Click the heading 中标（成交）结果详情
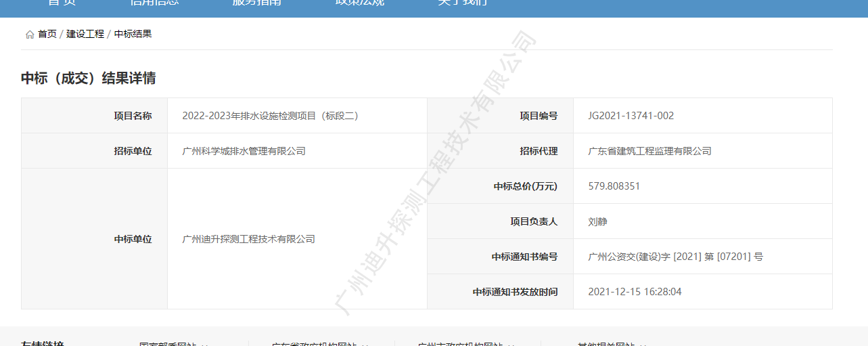 (89, 78)
